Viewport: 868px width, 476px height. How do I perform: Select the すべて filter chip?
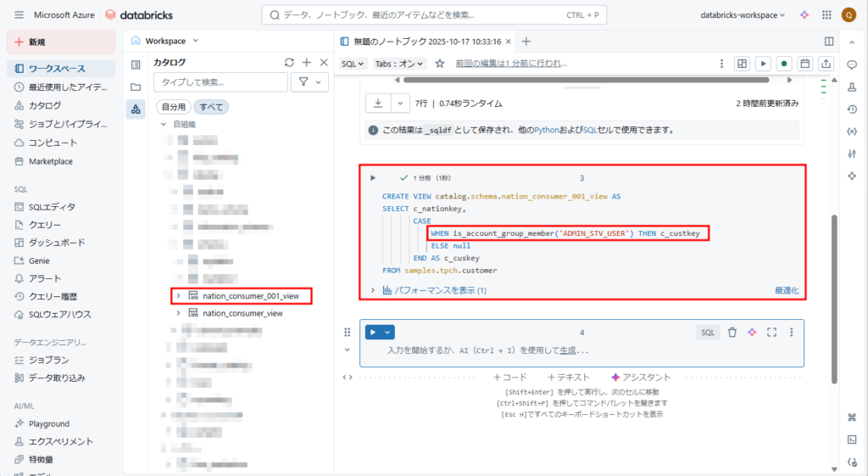pos(211,107)
